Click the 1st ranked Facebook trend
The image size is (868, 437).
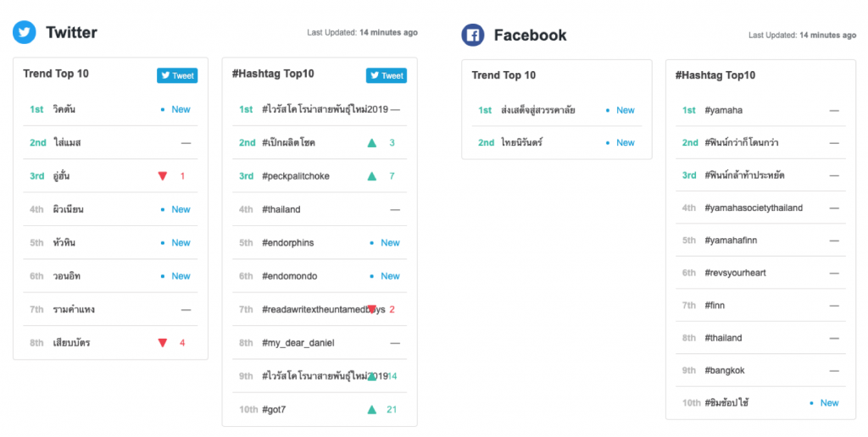(x=538, y=110)
